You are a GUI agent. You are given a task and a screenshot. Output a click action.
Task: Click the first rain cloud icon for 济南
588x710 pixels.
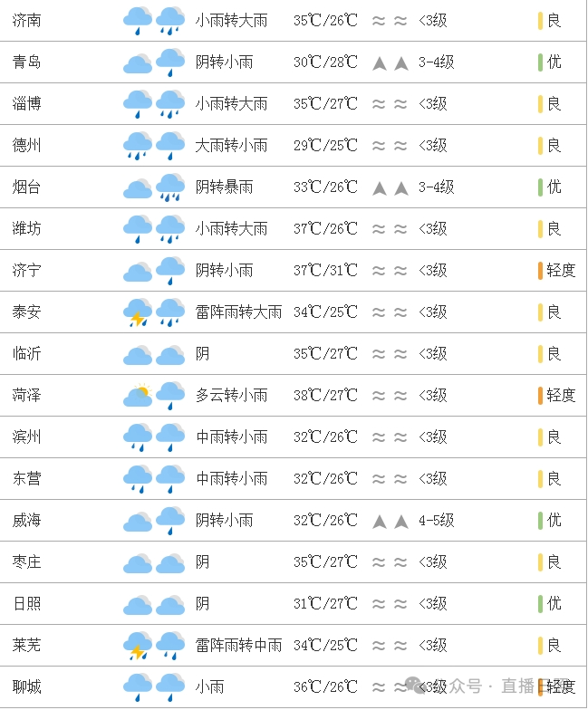tap(138, 21)
